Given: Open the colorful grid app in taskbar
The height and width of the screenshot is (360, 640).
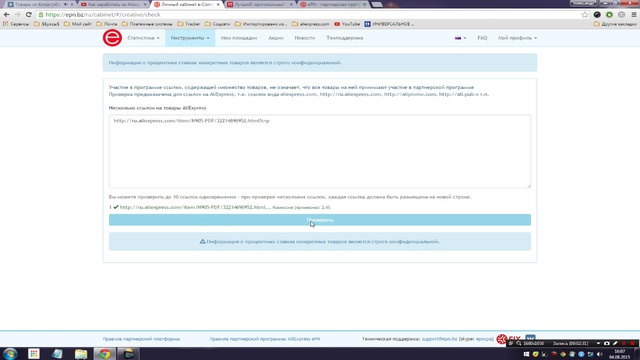Looking at the screenshot, I should [33, 353].
